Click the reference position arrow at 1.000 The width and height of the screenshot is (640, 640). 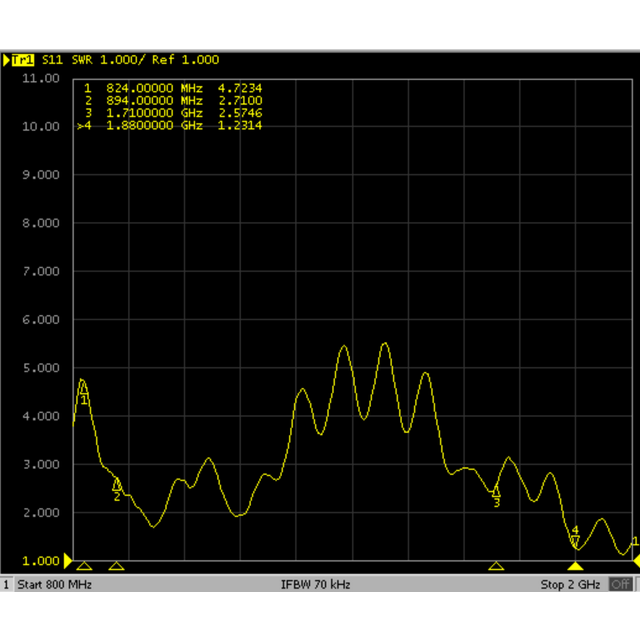point(68,561)
